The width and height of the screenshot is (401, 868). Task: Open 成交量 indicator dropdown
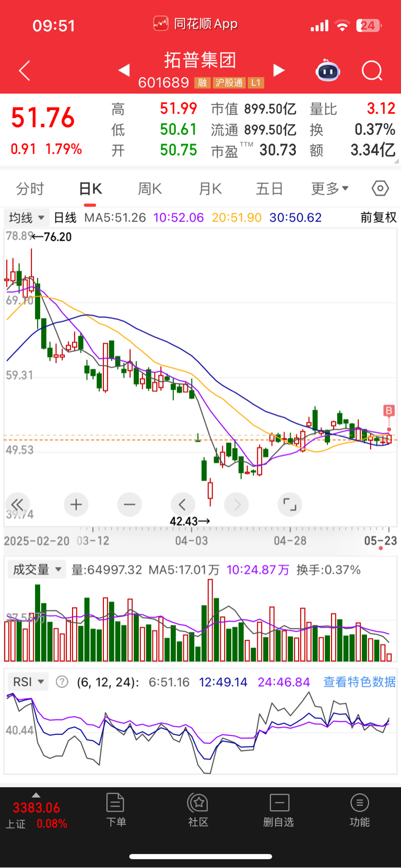click(37, 569)
